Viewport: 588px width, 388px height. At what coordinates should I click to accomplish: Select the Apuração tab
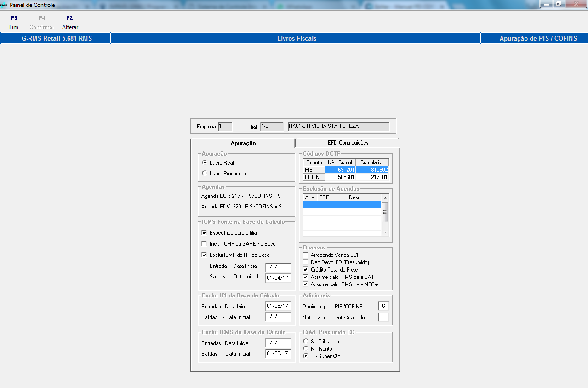point(243,143)
